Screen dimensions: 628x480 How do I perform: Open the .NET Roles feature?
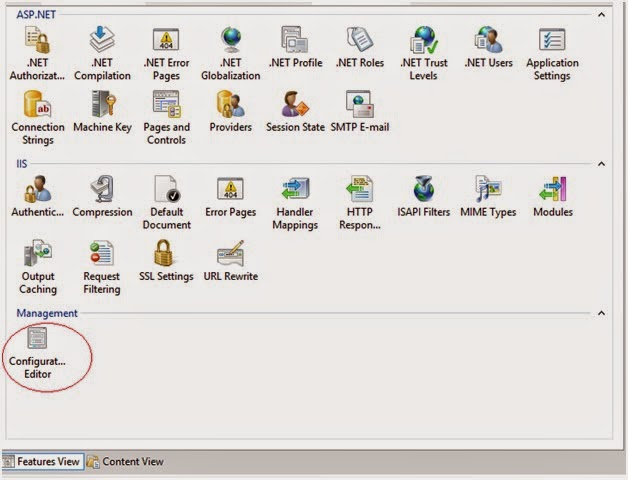point(360,47)
